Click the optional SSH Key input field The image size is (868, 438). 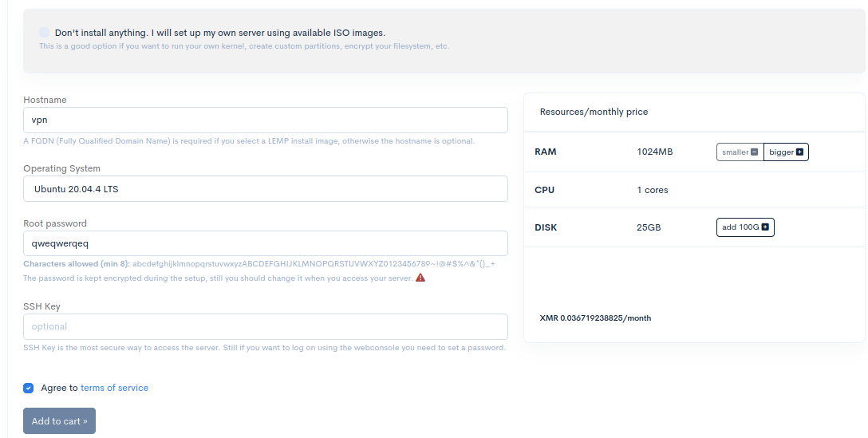click(265, 326)
